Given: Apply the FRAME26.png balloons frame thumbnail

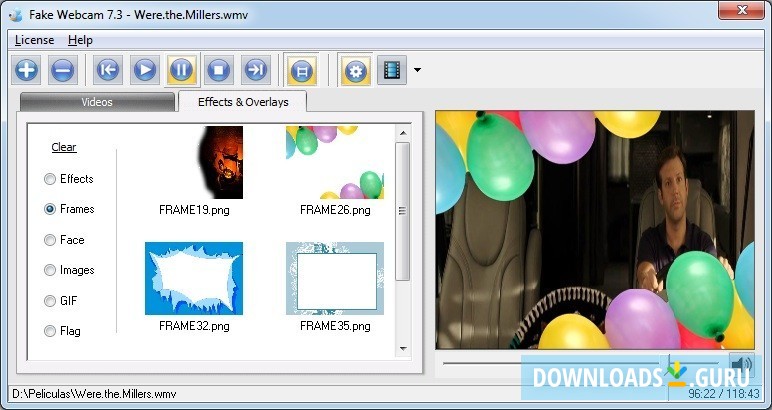Looking at the screenshot, I should click(335, 162).
